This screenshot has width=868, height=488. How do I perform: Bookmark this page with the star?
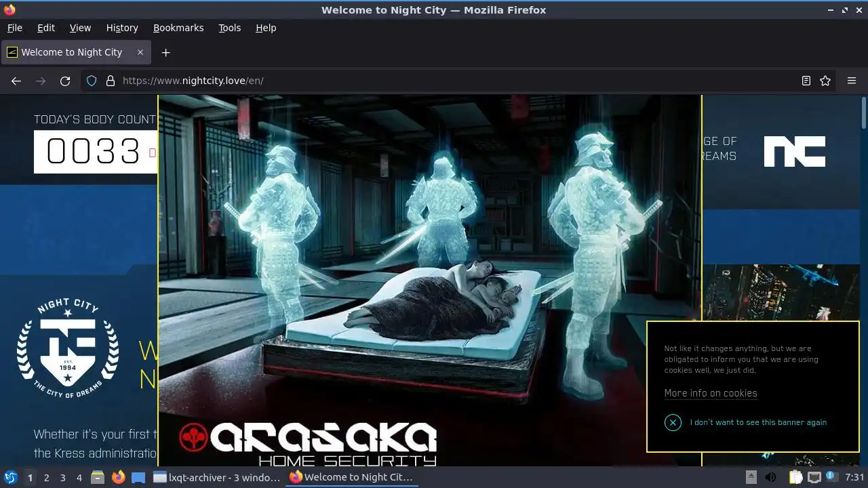coord(825,81)
